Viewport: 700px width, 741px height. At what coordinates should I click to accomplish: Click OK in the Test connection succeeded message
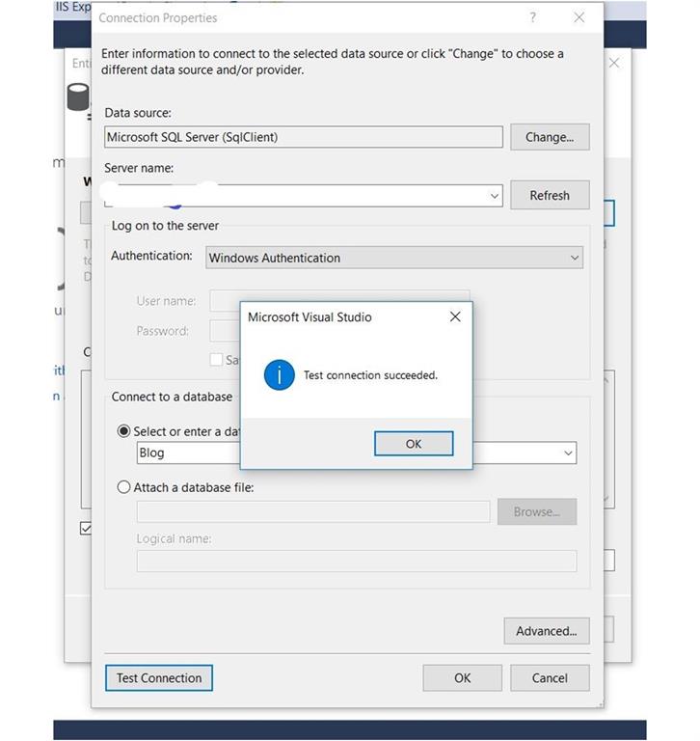coord(414,443)
